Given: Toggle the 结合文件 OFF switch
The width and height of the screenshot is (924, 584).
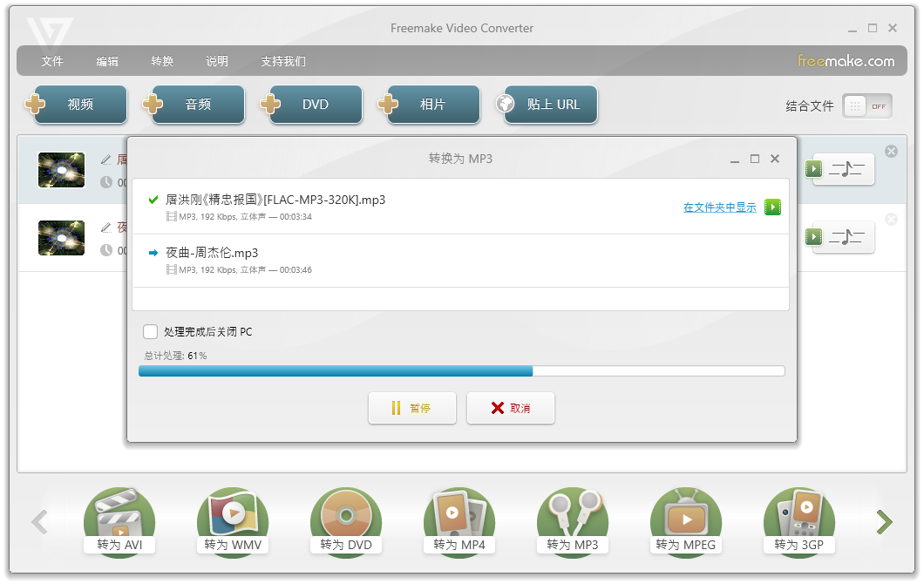Looking at the screenshot, I should coord(867,106).
